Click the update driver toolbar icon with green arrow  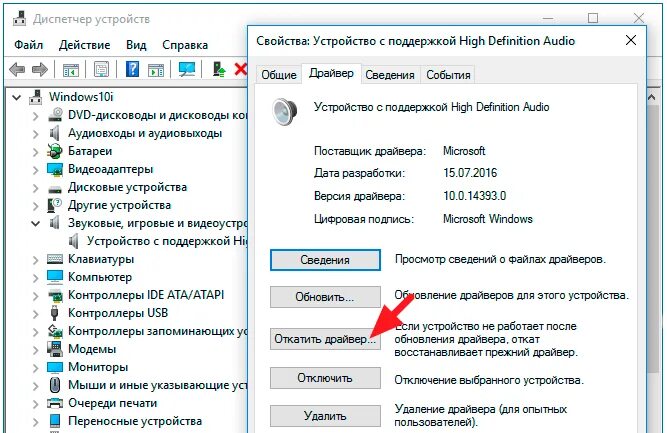click(x=219, y=69)
